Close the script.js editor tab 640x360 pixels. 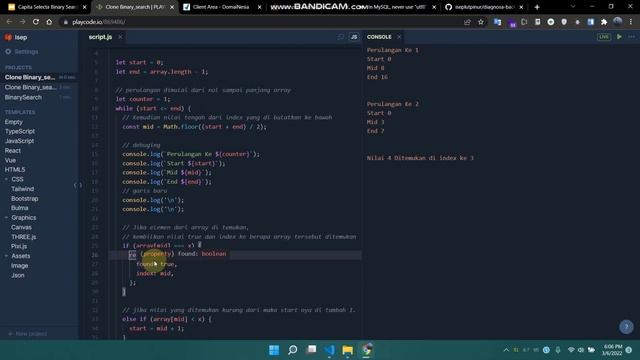(x=120, y=37)
